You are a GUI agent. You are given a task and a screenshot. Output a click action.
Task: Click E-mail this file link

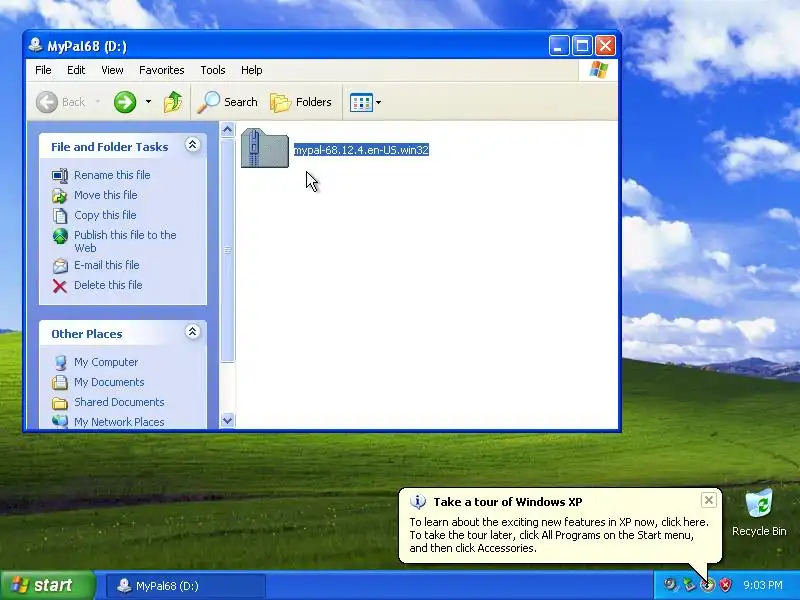click(x=107, y=265)
